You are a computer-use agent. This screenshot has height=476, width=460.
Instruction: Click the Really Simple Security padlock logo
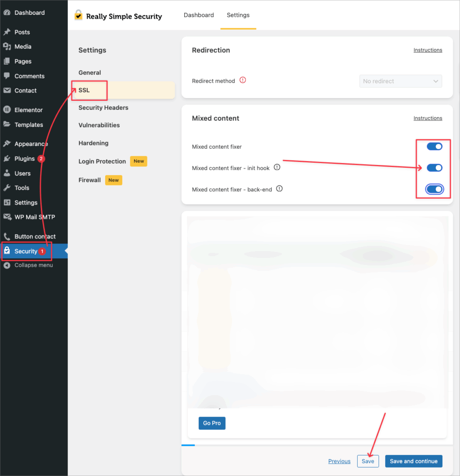click(79, 15)
